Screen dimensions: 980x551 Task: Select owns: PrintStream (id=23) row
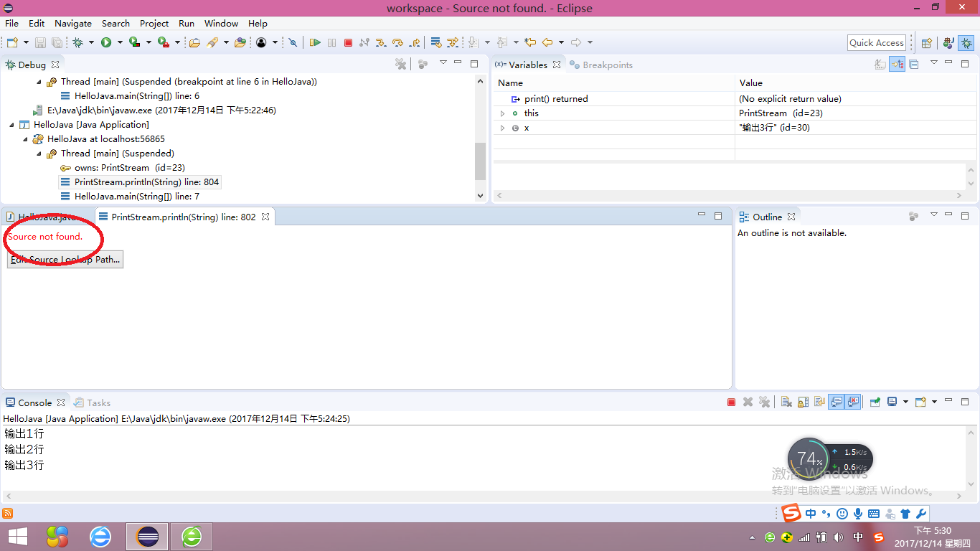pos(123,168)
